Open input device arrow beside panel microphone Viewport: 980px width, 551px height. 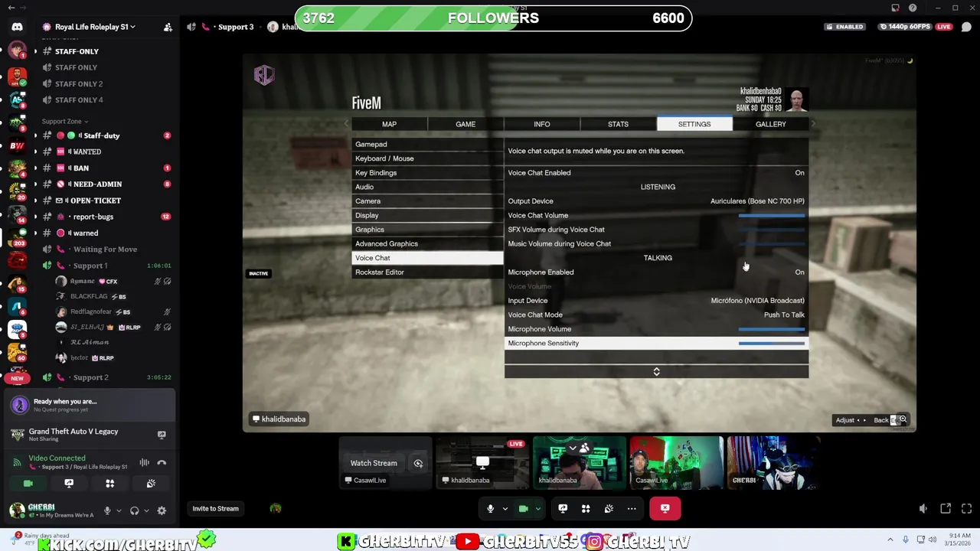(118, 510)
